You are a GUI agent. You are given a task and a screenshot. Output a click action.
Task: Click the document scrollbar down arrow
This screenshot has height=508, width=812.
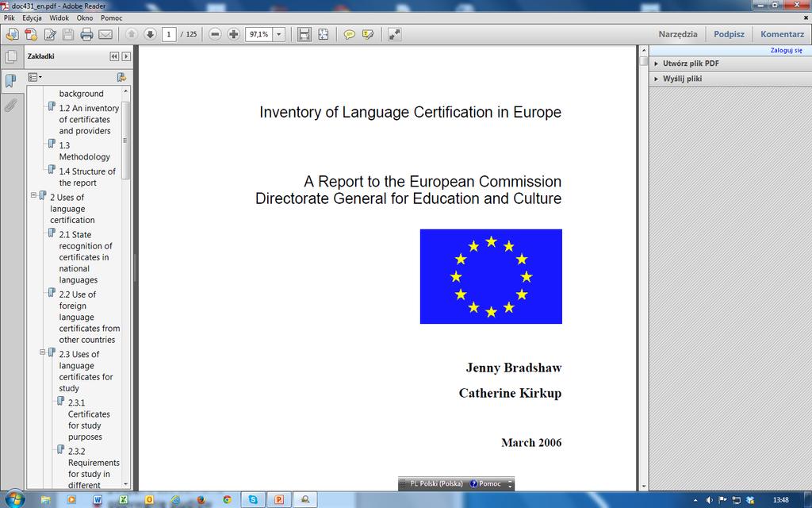click(x=644, y=487)
